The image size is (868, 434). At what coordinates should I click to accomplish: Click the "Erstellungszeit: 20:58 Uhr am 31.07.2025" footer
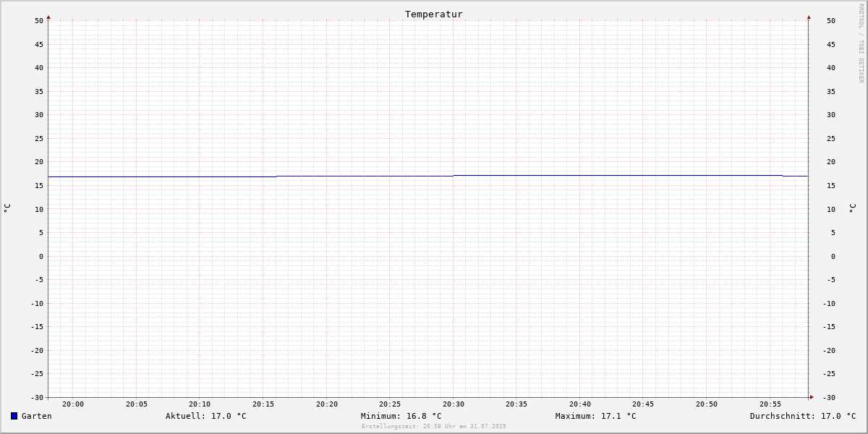[x=434, y=426]
